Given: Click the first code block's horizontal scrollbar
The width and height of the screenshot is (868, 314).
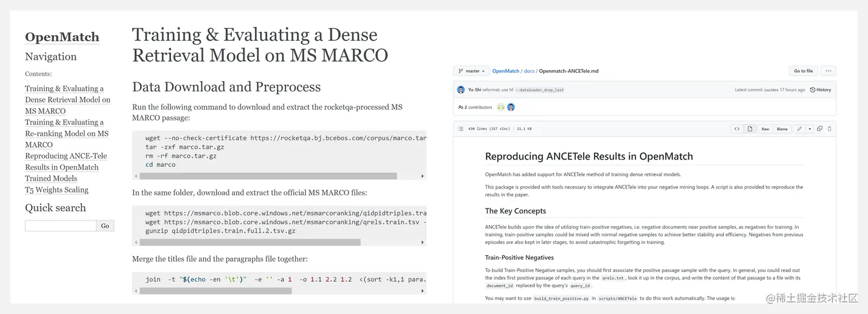Looking at the screenshot, I should (268, 176).
